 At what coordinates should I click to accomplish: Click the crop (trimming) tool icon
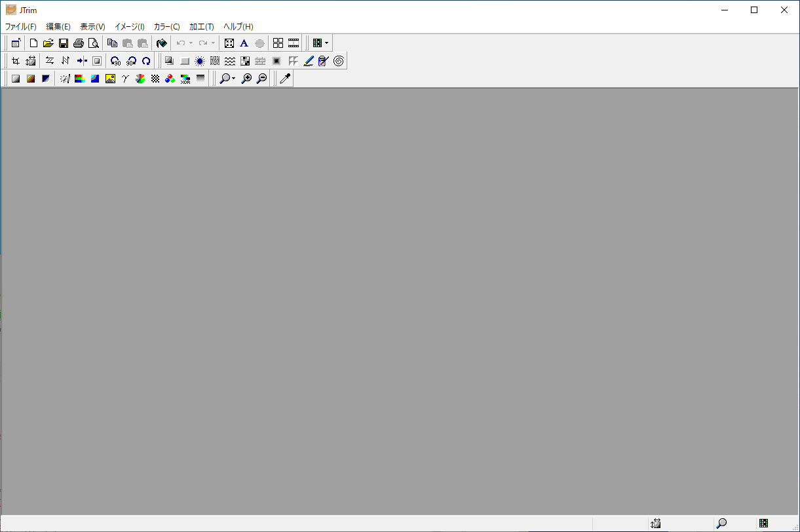(16, 61)
